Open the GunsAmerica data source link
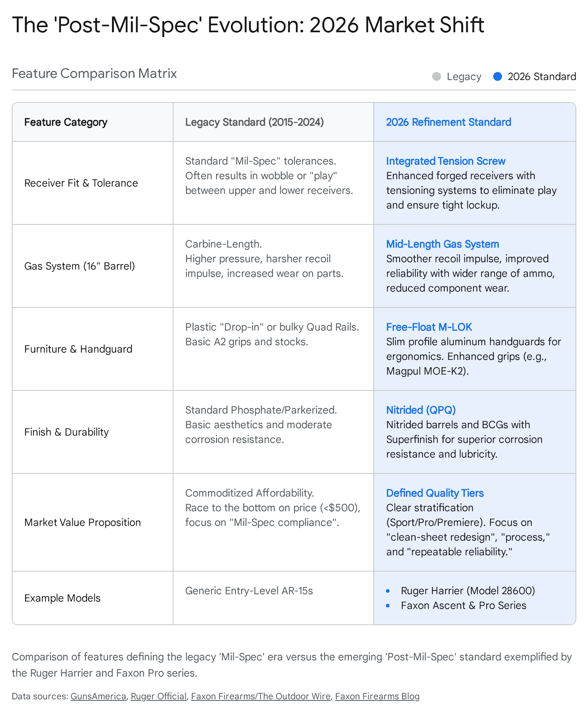This screenshot has width=588, height=714. click(98, 696)
